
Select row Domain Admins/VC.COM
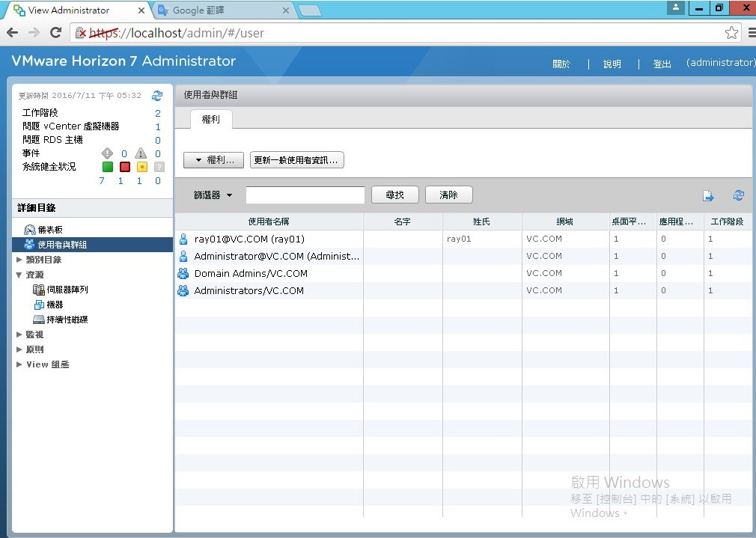click(463, 273)
